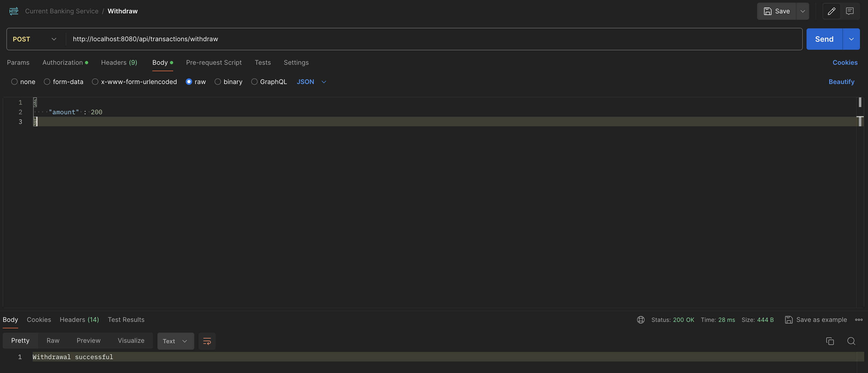Expand the JSON format selector
868x373 pixels.
(323, 81)
